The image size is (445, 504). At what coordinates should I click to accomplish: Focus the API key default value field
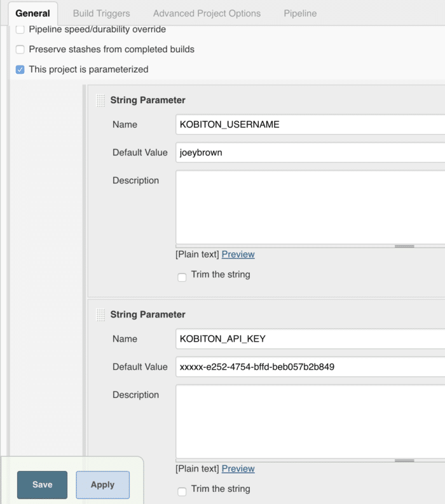(310, 367)
